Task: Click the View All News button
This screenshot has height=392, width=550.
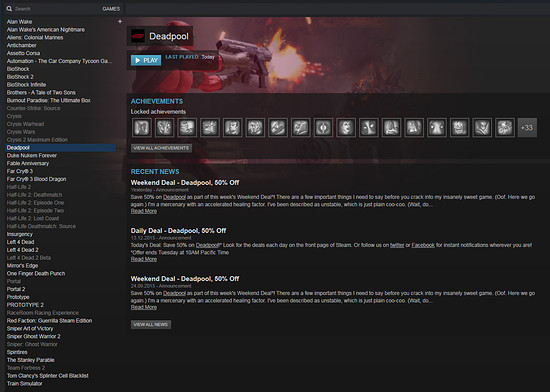Action: 151,324
